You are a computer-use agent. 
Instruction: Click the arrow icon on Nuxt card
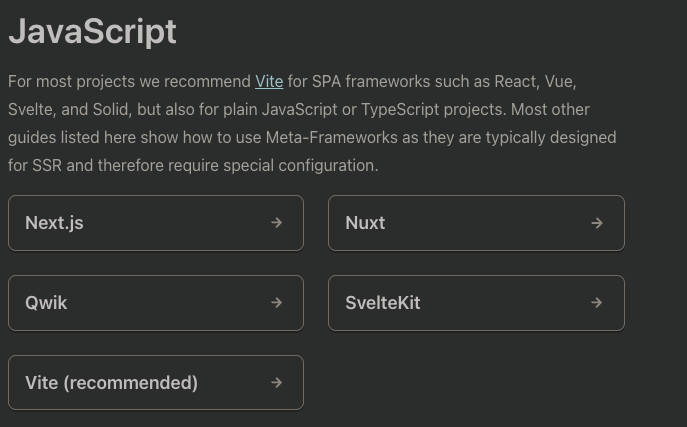click(597, 223)
